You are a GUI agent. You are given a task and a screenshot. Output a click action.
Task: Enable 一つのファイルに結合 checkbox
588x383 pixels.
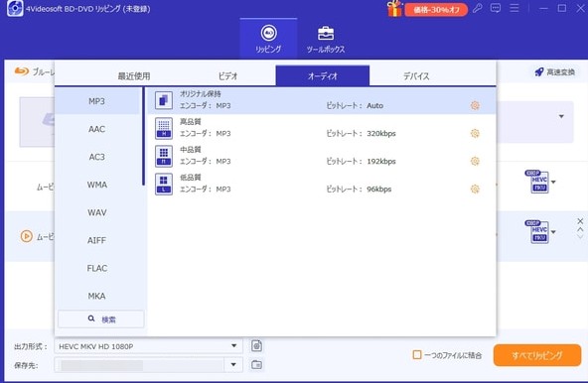(417, 354)
